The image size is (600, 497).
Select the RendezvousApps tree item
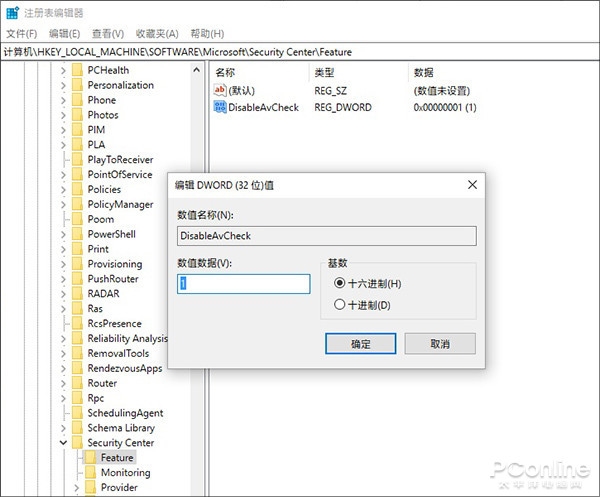[x=125, y=368]
